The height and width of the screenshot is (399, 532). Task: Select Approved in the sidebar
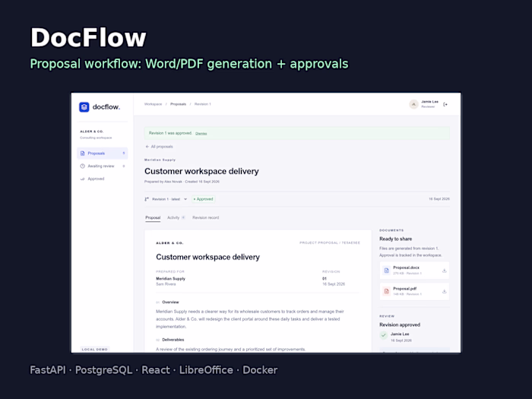(x=102, y=179)
